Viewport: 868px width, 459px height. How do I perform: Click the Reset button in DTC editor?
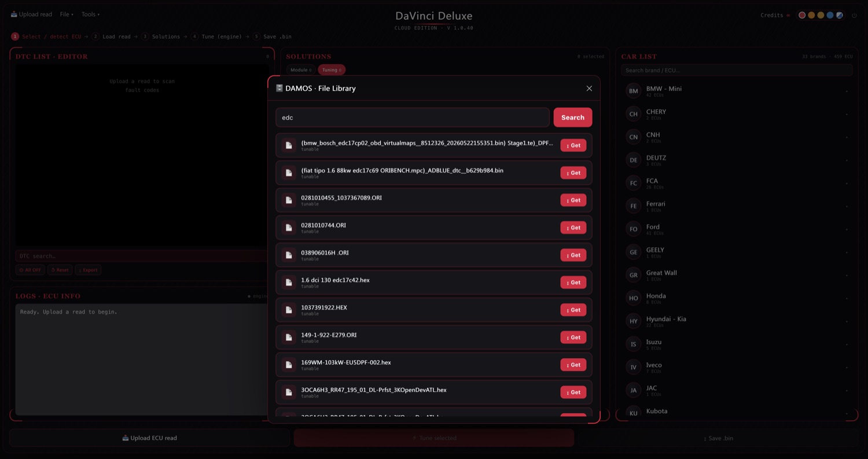[60, 270]
